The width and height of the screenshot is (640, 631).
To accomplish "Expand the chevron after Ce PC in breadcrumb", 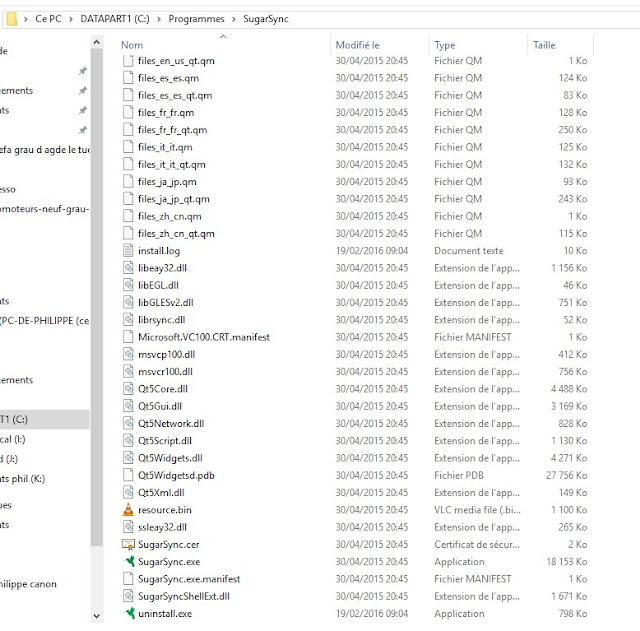I will point(71,19).
